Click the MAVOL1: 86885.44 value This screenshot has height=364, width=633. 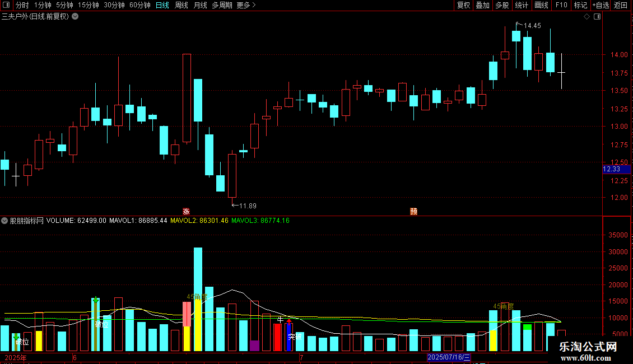pyautogui.click(x=138, y=221)
